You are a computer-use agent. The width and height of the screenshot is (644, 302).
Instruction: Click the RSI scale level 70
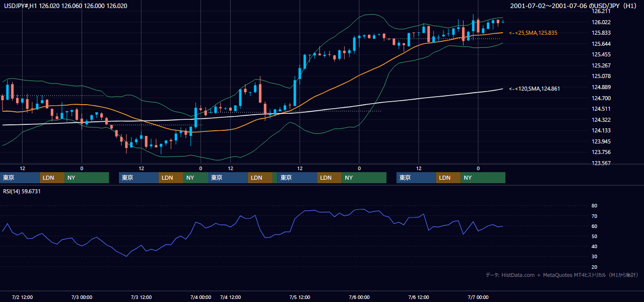click(595, 216)
